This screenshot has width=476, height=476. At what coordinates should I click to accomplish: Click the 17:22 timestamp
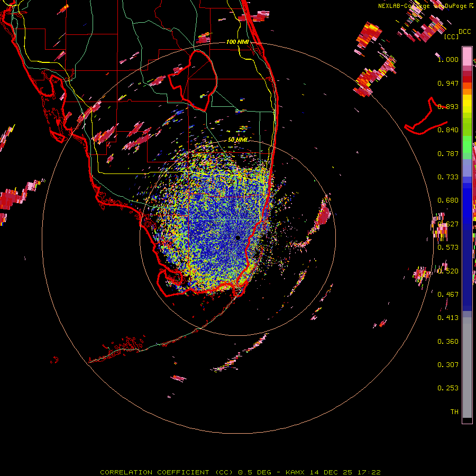(x=369, y=472)
